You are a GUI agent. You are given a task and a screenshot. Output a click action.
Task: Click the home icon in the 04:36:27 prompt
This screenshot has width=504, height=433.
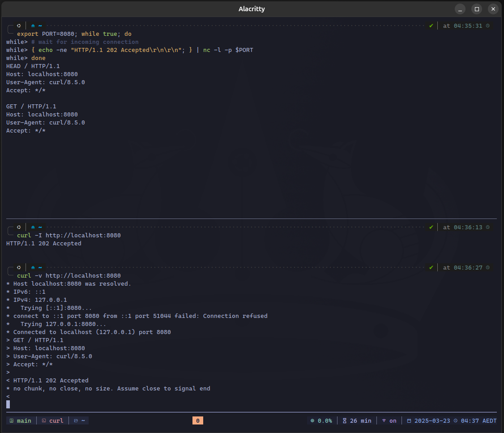(33, 267)
